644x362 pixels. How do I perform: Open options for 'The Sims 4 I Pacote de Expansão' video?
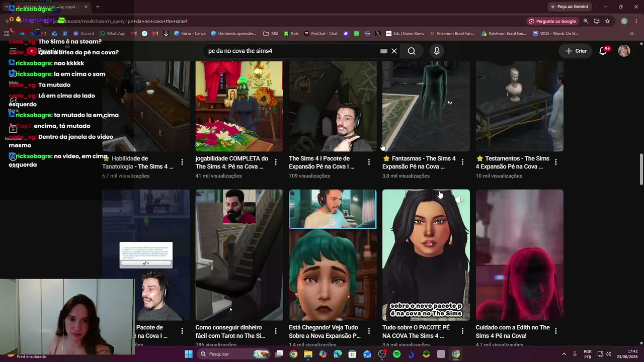pyautogui.click(x=369, y=162)
